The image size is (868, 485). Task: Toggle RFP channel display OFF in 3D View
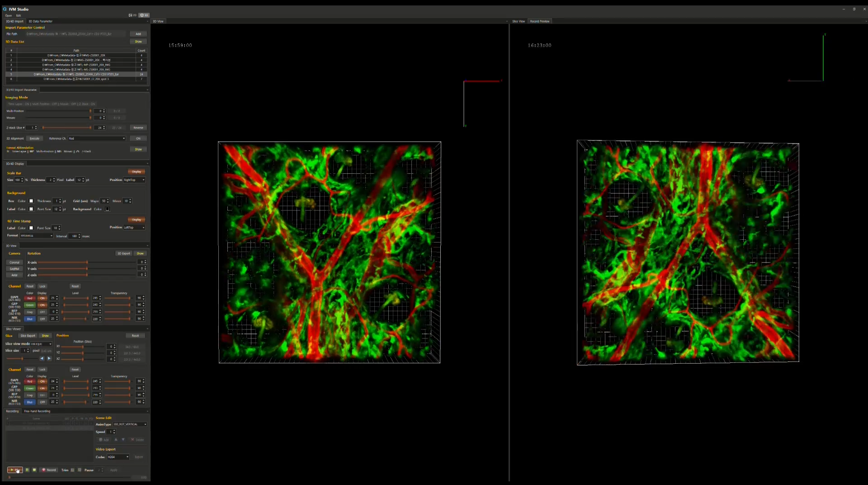click(x=42, y=312)
